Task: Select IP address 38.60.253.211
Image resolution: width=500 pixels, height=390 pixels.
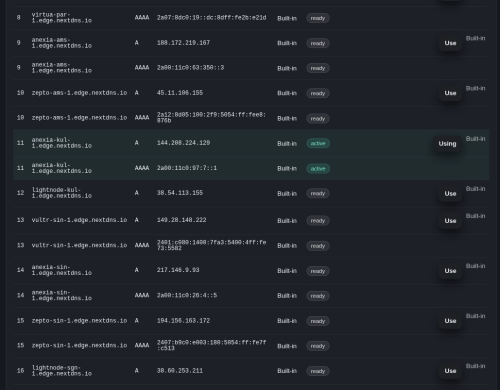Action: click(x=180, y=371)
